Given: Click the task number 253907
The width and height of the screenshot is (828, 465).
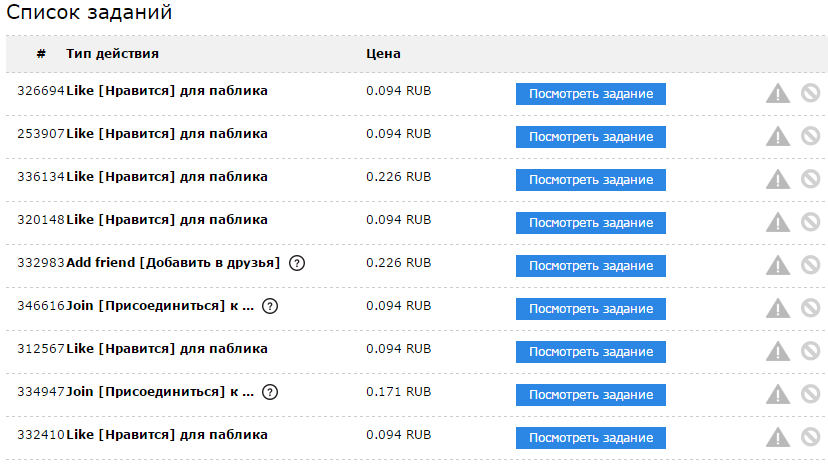Looking at the screenshot, I should pyautogui.click(x=41, y=134).
